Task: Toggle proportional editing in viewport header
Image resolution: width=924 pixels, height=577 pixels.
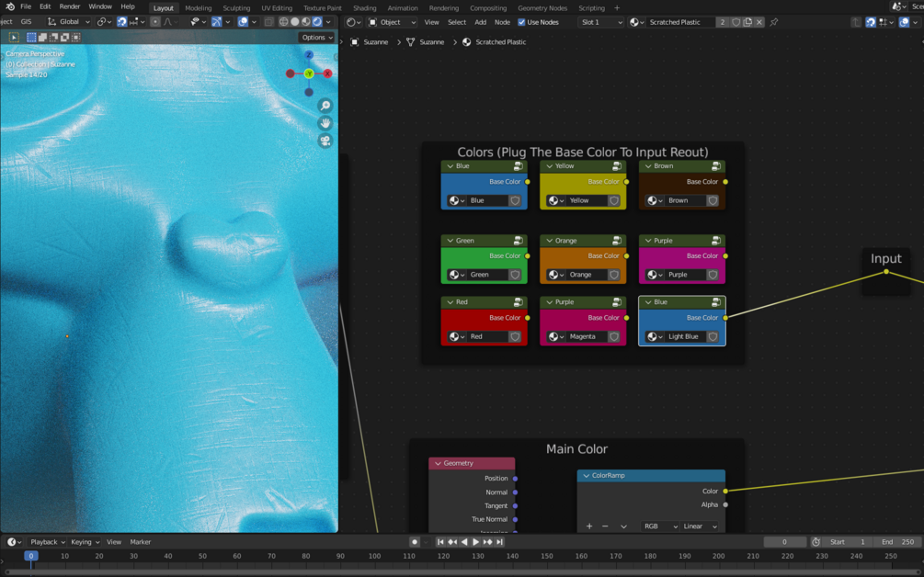Action: [x=155, y=22]
